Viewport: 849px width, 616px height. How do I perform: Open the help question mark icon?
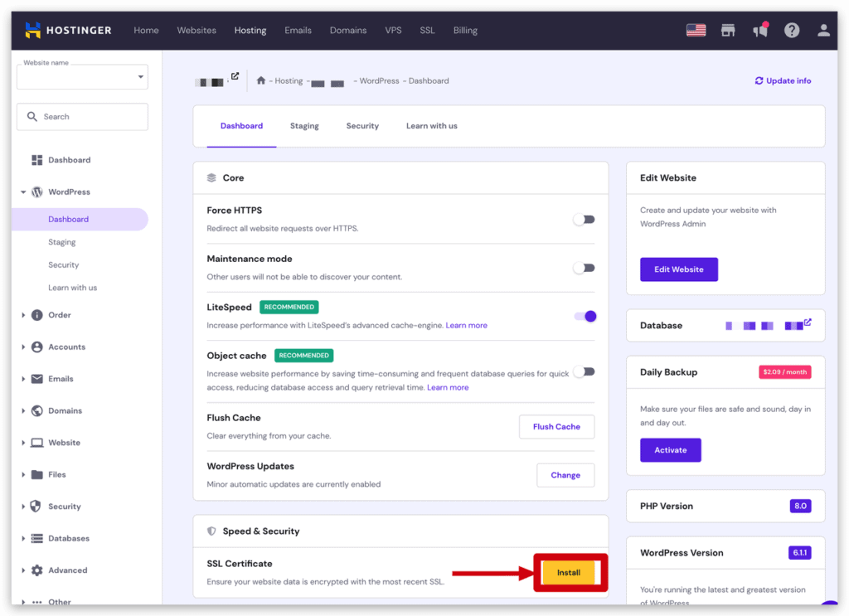click(x=792, y=31)
